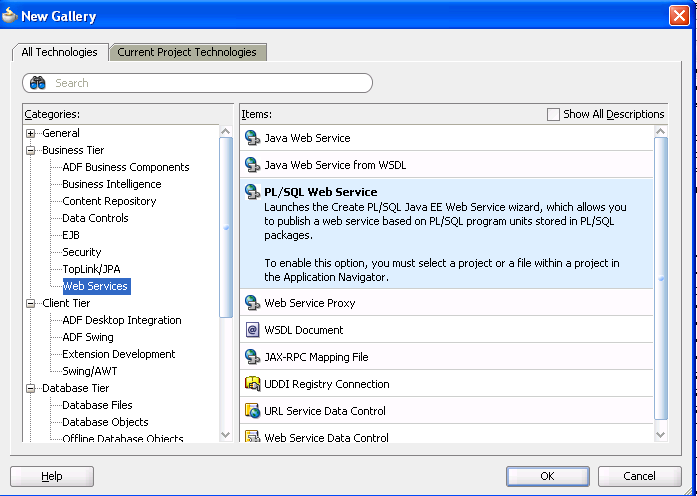Image resolution: width=697 pixels, height=496 pixels.
Task: Collapse the Business Tier node
Action: point(31,150)
